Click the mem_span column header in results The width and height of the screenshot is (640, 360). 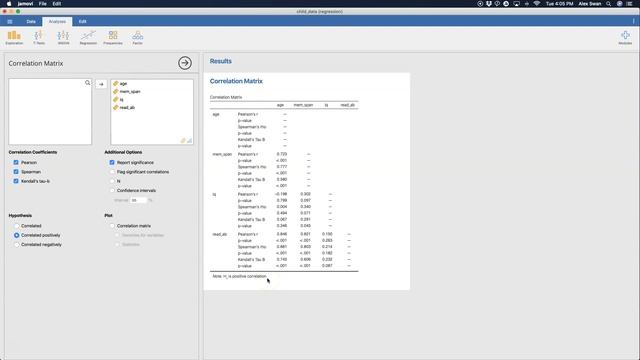click(x=303, y=105)
